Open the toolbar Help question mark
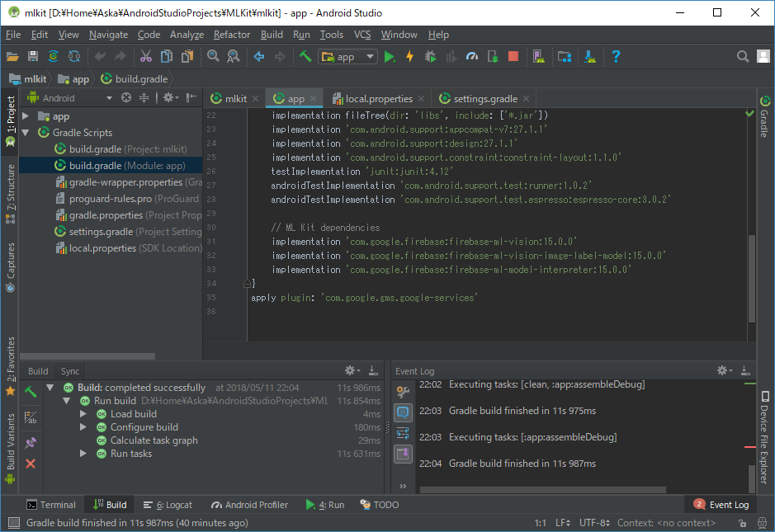Image resolution: width=775 pixels, height=532 pixels. pos(616,57)
